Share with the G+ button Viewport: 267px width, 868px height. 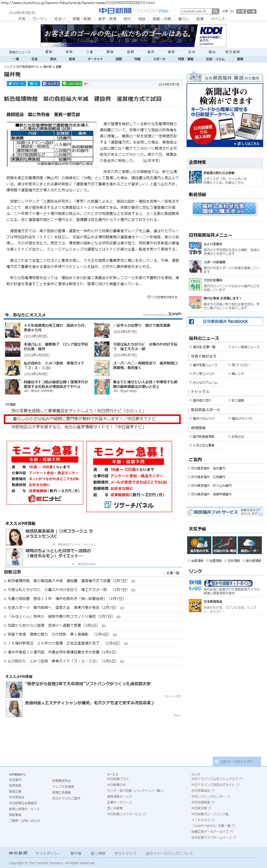[87, 84]
